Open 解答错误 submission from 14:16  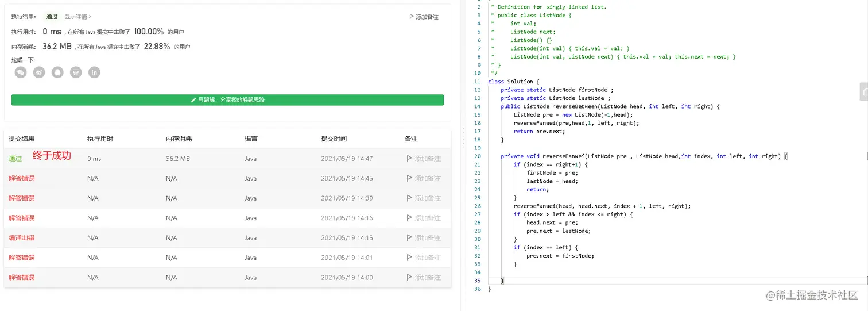click(x=21, y=218)
